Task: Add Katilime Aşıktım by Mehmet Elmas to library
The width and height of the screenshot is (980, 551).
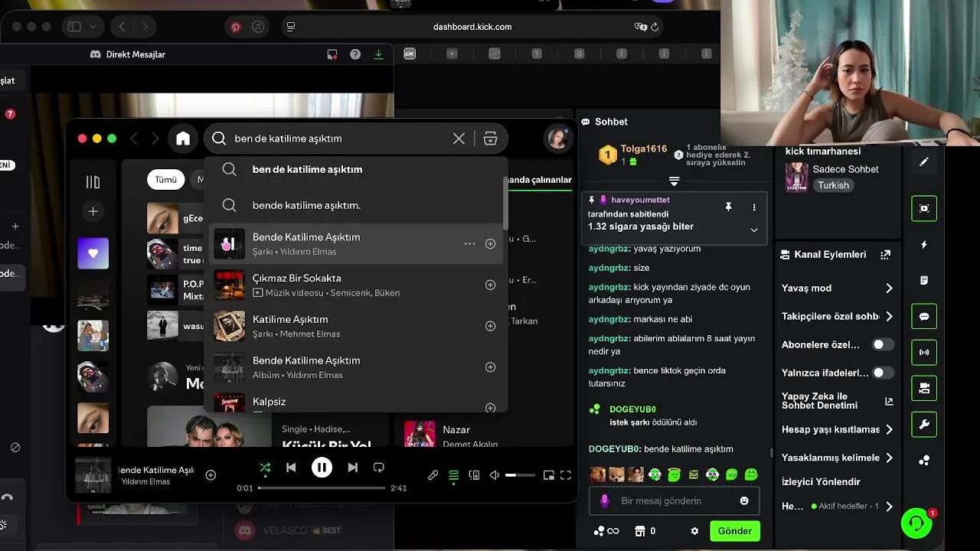Action: pyautogui.click(x=491, y=326)
